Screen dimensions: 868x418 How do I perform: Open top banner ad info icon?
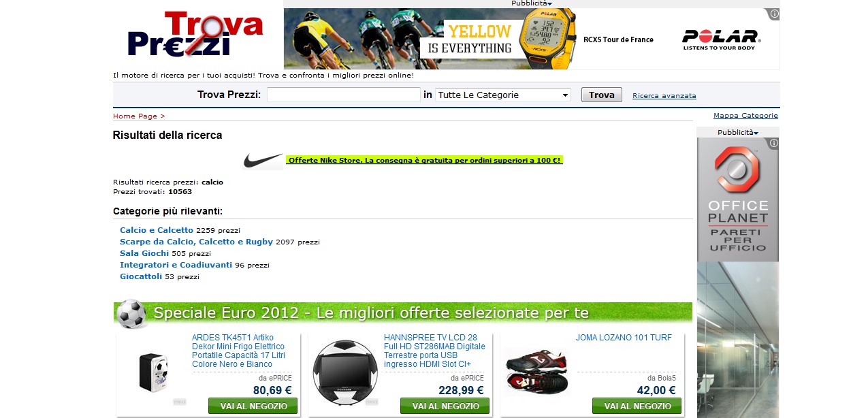point(775,14)
